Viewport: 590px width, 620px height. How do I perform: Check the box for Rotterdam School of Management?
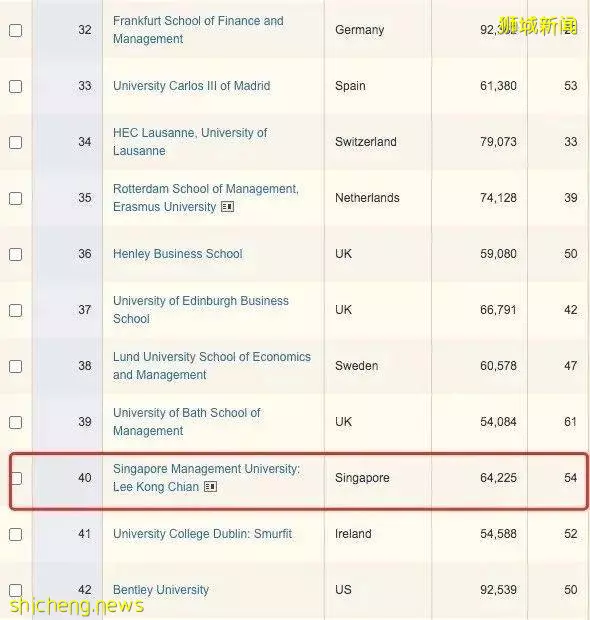point(15,198)
